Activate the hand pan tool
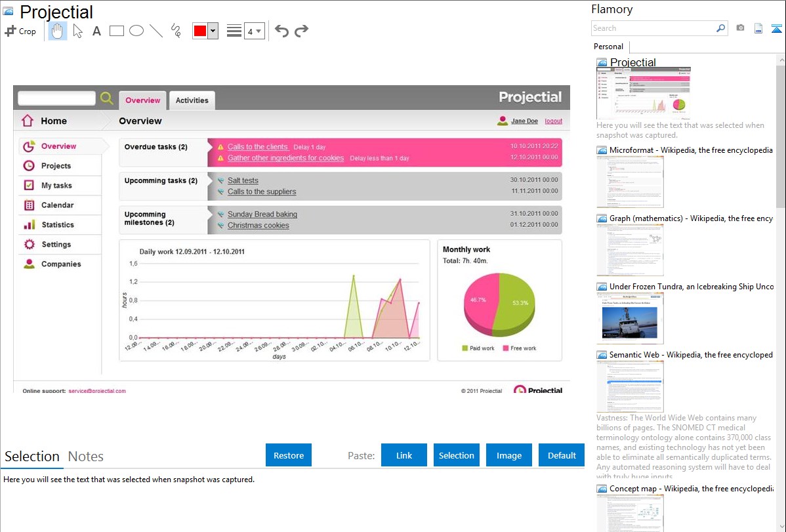The image size is (786, 532). point(57,31)
